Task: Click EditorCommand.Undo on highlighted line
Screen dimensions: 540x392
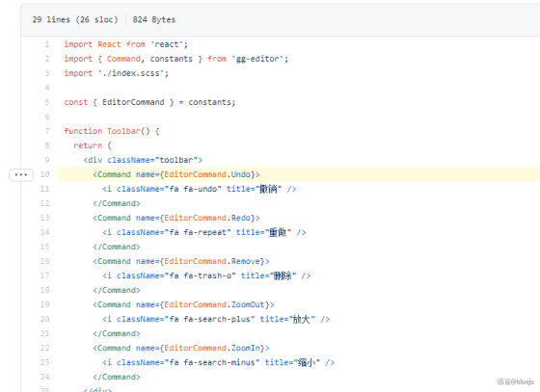Action: pyautogui.click(x=207, y=174)
